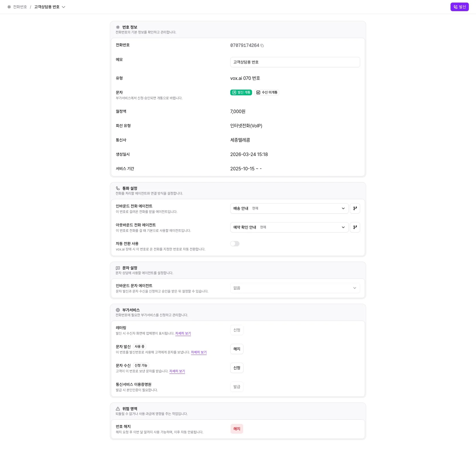Click 신청 button for 문자 수신
Viewport: 476px width, 458px height.
pos(237,368)
